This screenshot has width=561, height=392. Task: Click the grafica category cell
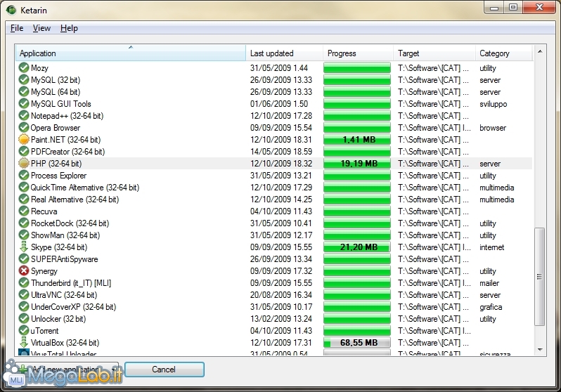click(x=491, y=307)
